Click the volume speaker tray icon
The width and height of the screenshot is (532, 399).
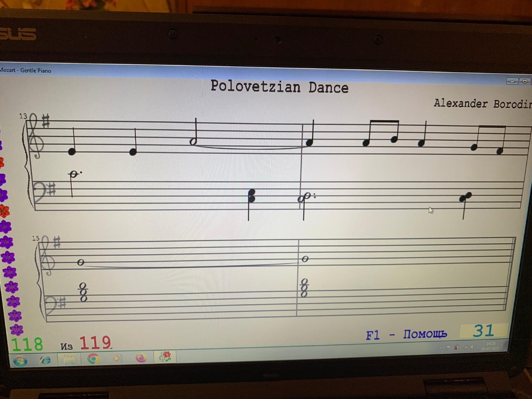(473, 347)
